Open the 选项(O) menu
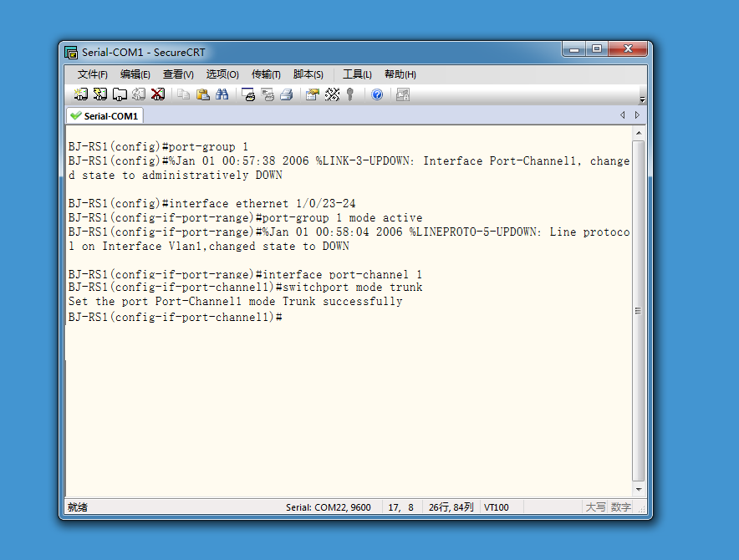This screenshot has width=739, height=560. (222, 74)
